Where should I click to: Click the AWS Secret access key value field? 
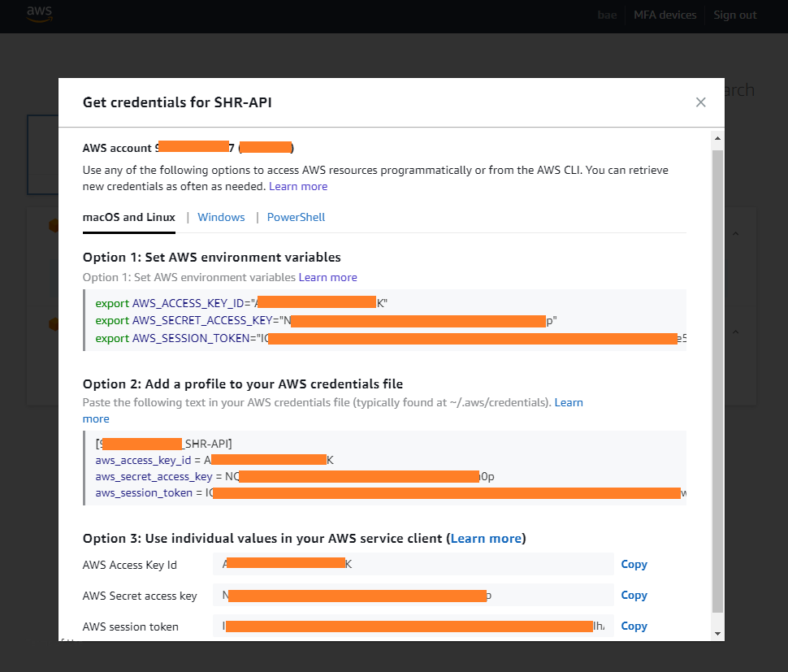(413, 595)
